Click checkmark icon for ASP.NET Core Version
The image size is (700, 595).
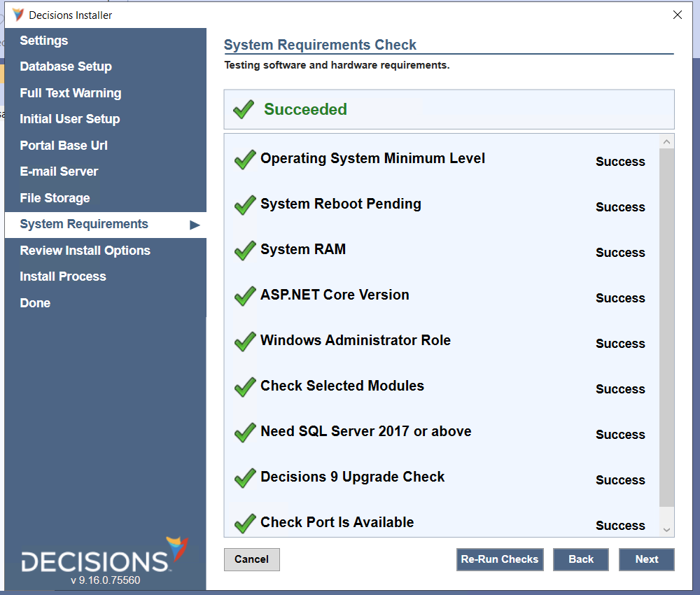pyautogui.click(x=245, y=296)
